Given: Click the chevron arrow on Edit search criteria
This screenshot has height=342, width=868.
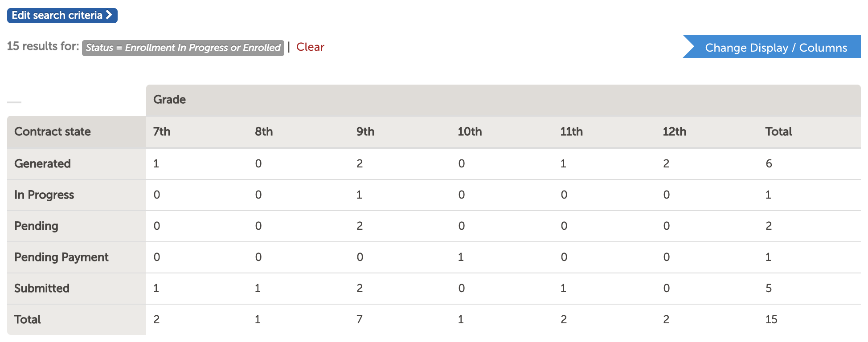Looking at the screenshot, I should coord(109,15).
